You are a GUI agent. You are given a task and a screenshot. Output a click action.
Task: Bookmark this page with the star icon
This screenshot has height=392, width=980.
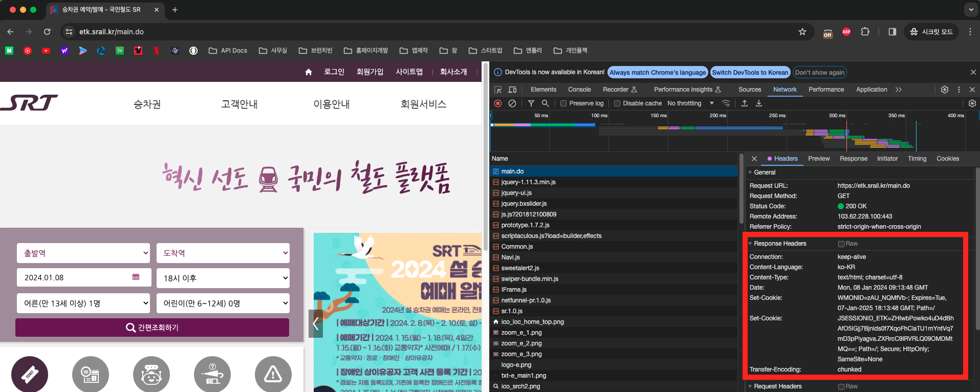pos(802,32)
